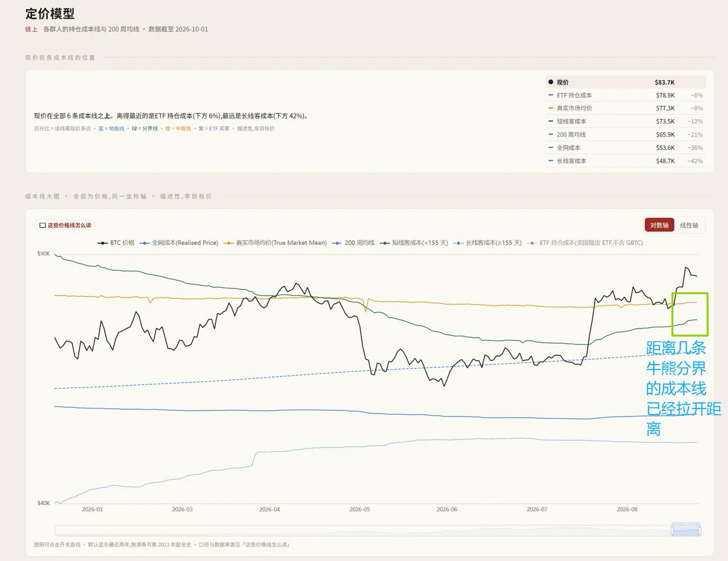Viewport: 728px width, 561px height.
Task: Select the $48.7K 长线客成本 value
Action: tap(665, 161)
